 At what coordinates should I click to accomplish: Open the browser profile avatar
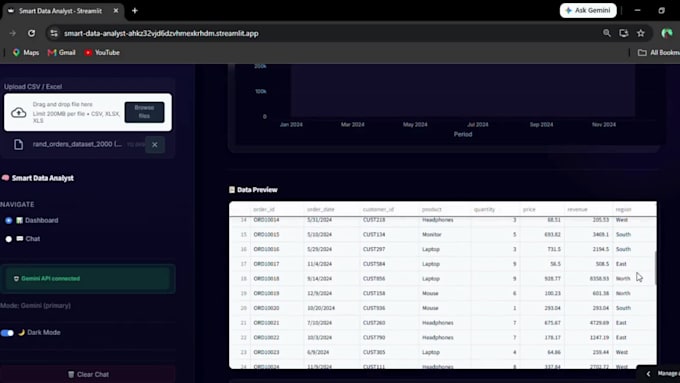pyautogui.click(x=667, y=33)
